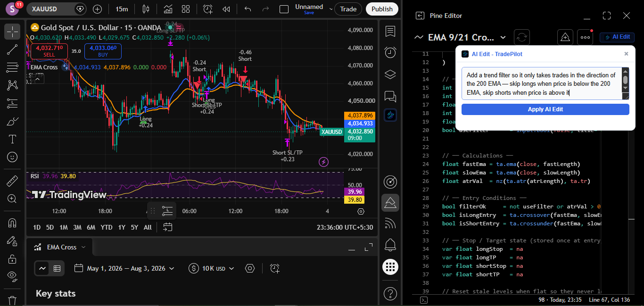Click the add symbol plus icon
The height and width of the screenshot is (306, 644).
coord(97,9)
